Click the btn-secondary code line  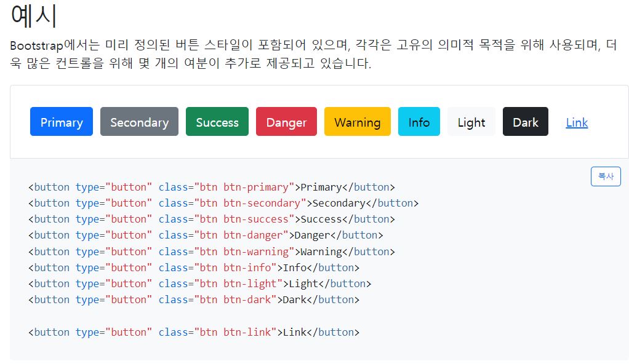coord(223,204)
